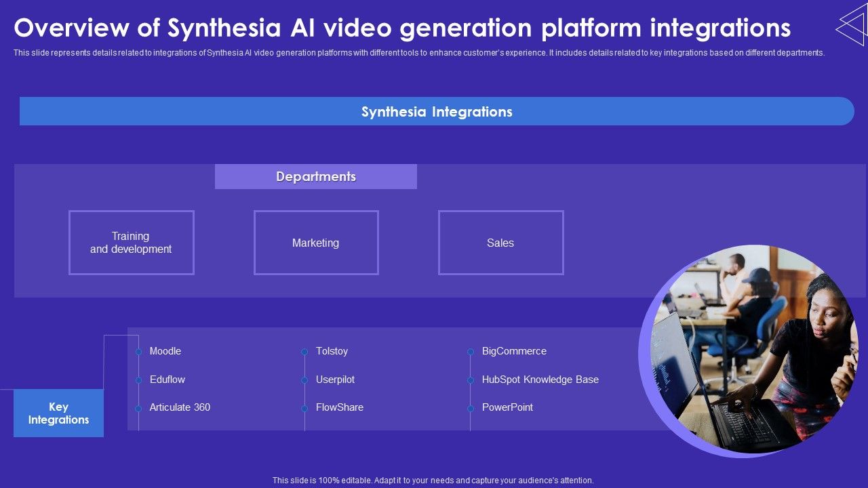Viewport: 868px width, 488px height.
Task: Click the triangle logo icon at the top right
Action: (852, 24)
